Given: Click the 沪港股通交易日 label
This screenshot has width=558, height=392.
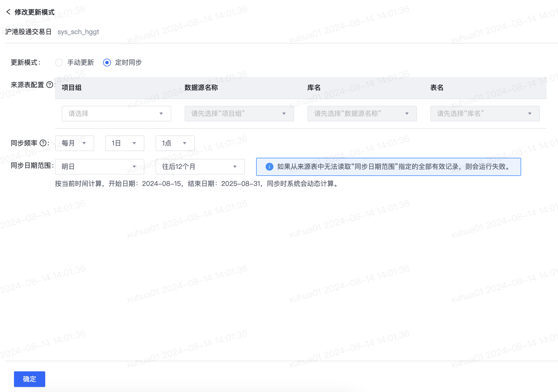Looking at the screenshot, I should point(28,32).
